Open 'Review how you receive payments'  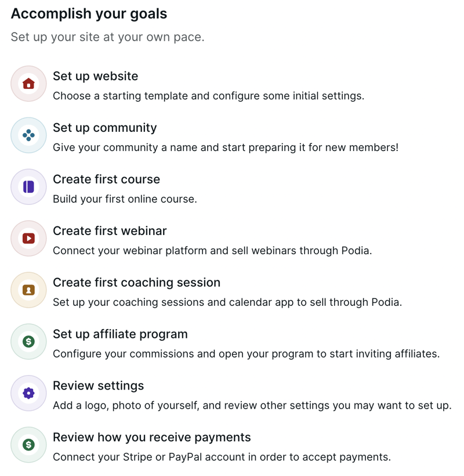[151, 438]
